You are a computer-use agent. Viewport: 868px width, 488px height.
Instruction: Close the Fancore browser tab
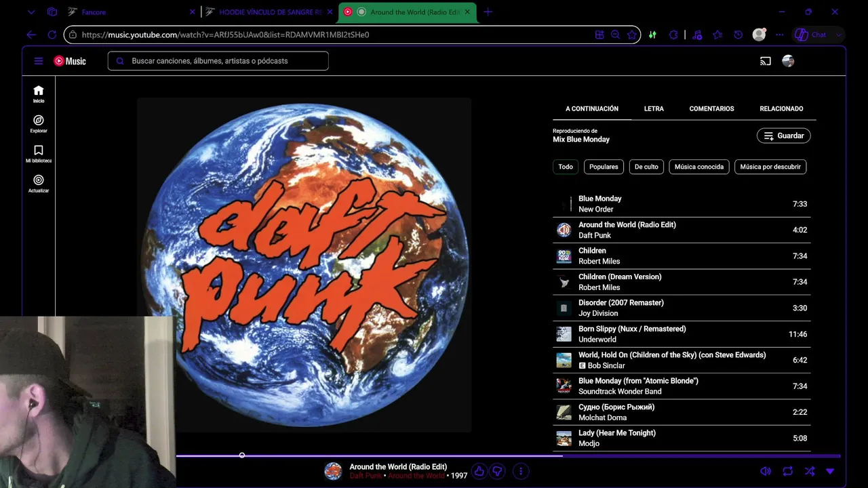pyautogui.click(x=193, y=12)
